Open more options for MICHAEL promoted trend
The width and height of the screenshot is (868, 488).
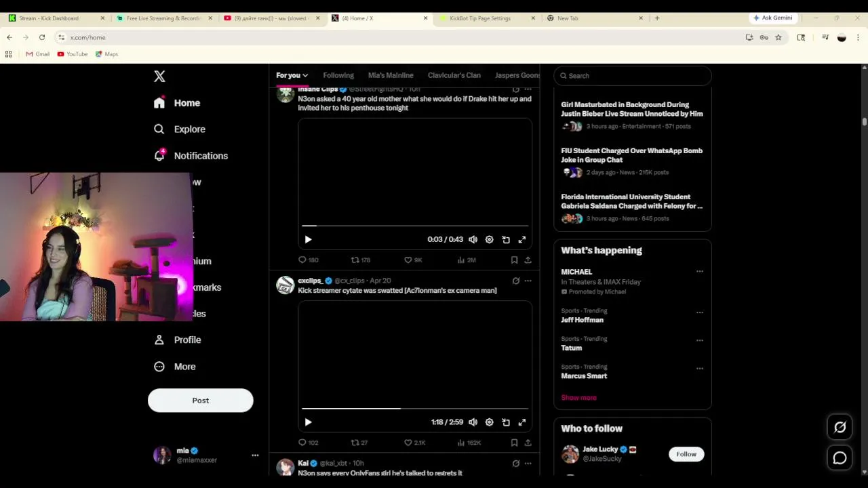(x=699, y=272)
